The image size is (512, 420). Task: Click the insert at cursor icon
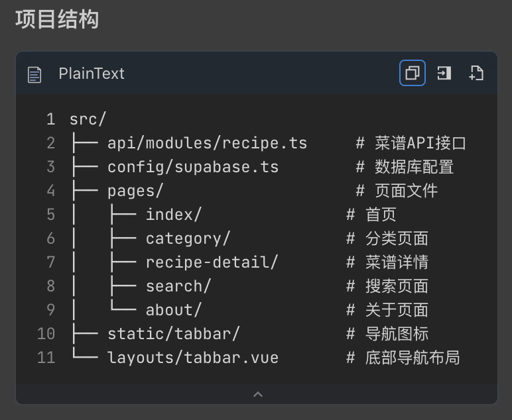click(444, 73)
